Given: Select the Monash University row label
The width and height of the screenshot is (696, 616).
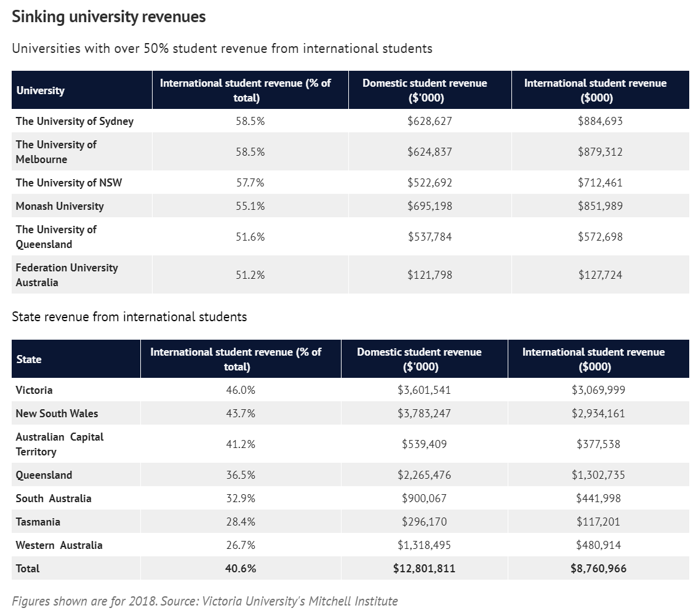Looking at the screenshot, I should 60,206.
